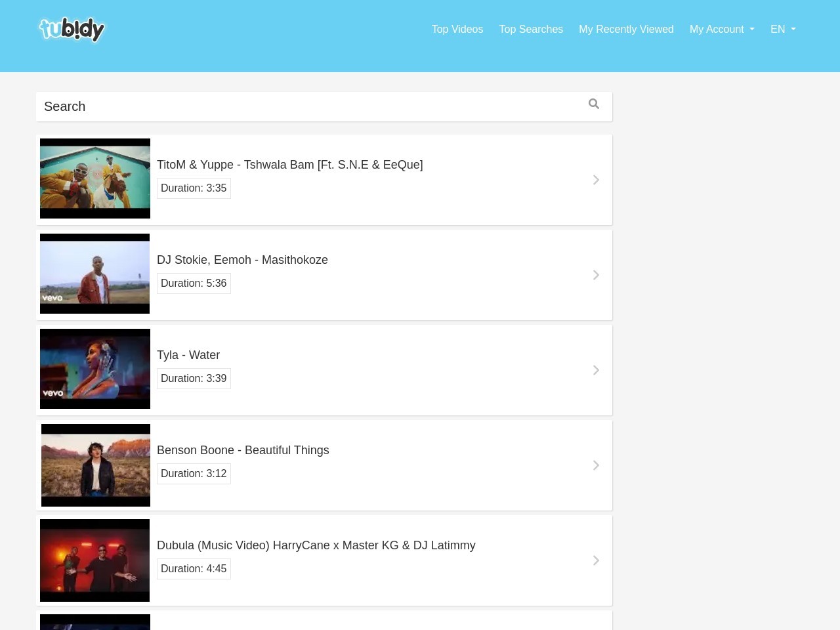This screenshot has height=630, width=840.
Task: Click title DJ Stokie, Eemoh - Masithokoze
Action: pos(242,260)
